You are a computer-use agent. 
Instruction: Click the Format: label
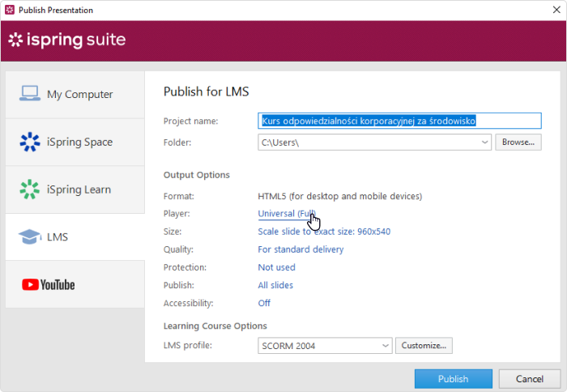coord(179,196)
